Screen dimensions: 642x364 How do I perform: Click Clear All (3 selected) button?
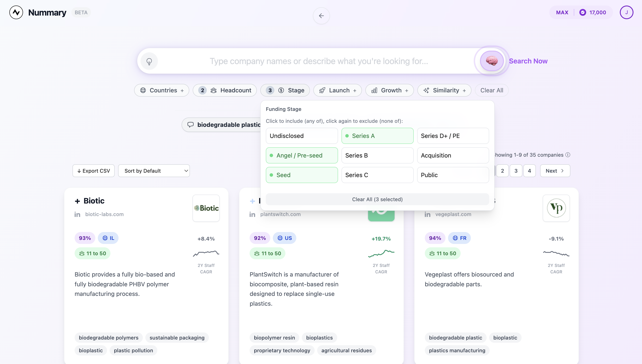click(x=377, y=199)
